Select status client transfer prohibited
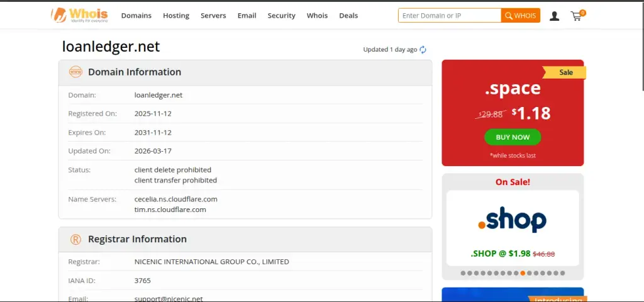Screen dimensions: 644x302 click(x=176, y=180)
